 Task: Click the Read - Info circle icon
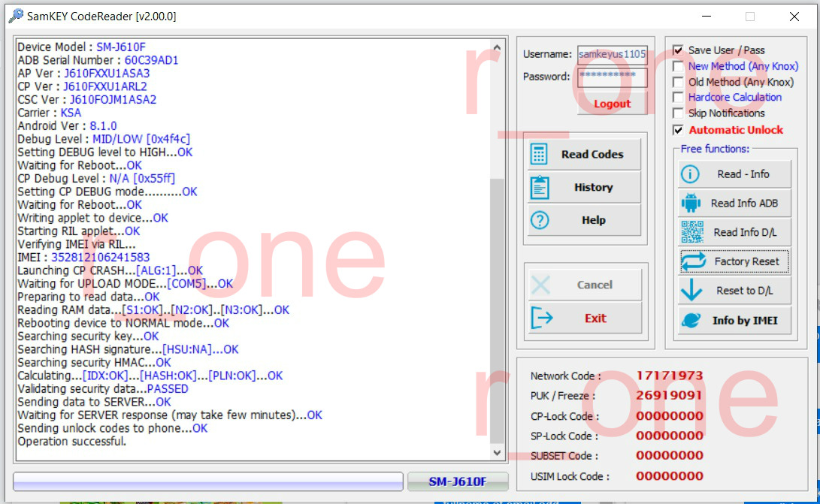point(690,174)
